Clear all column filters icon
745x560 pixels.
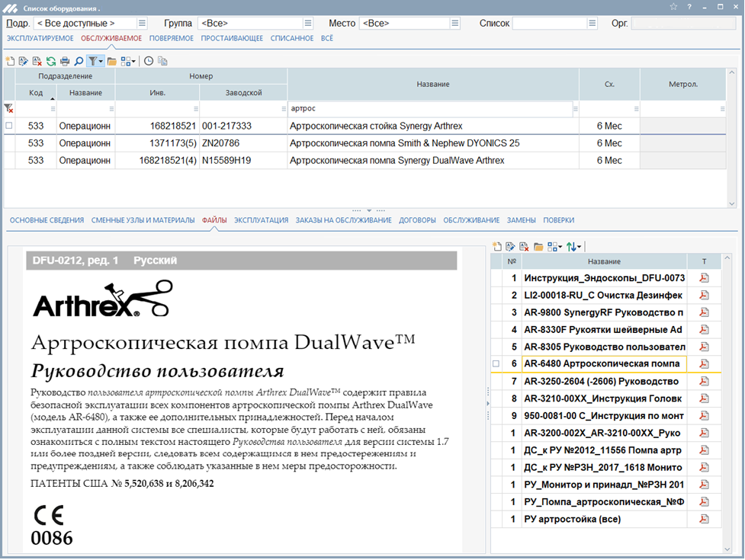pos(8,109)
